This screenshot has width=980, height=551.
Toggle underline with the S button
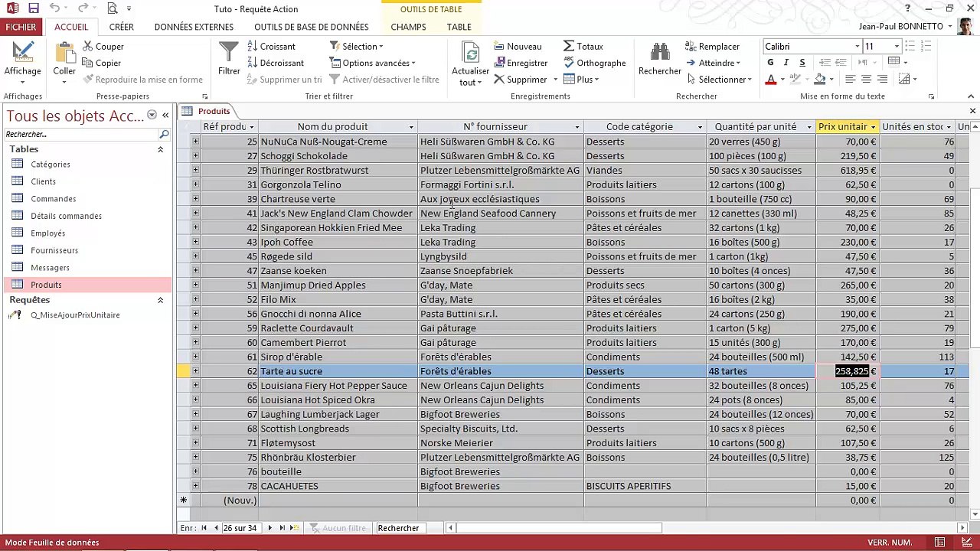coord(802,63)
